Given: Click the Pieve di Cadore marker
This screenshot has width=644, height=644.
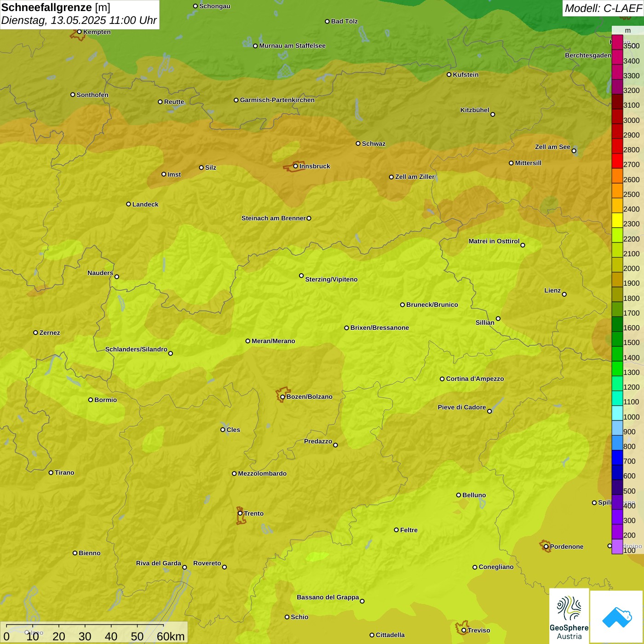Looking at the screenshot, I should [x=489, y=411].
